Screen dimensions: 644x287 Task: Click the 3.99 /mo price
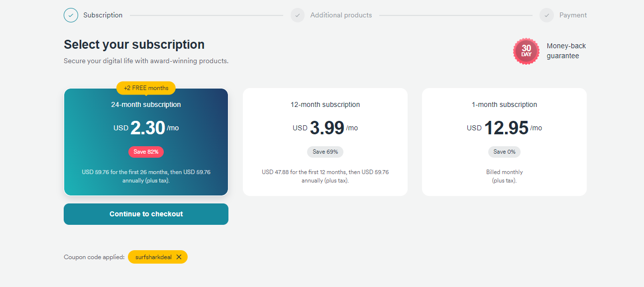pos(325,128)
